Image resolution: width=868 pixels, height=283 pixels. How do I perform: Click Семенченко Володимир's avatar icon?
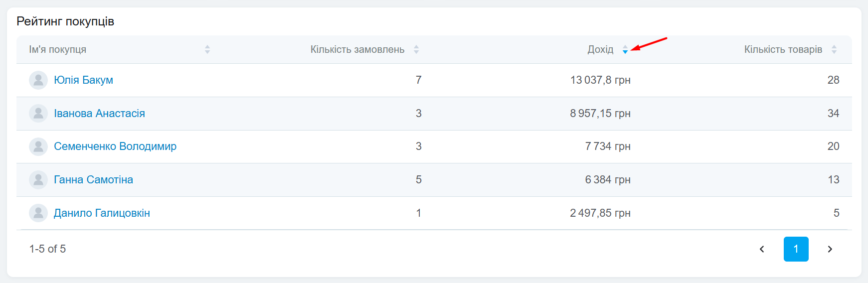38,146
